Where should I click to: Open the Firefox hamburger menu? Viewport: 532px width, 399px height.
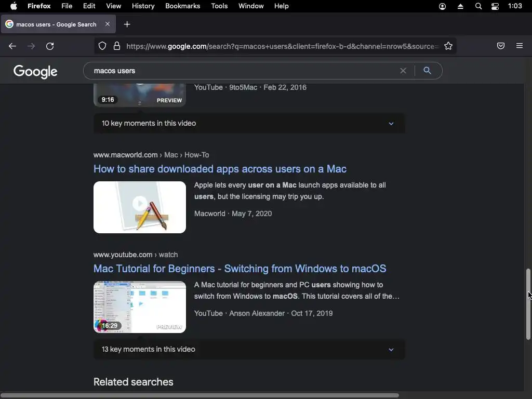click(520, 46)
